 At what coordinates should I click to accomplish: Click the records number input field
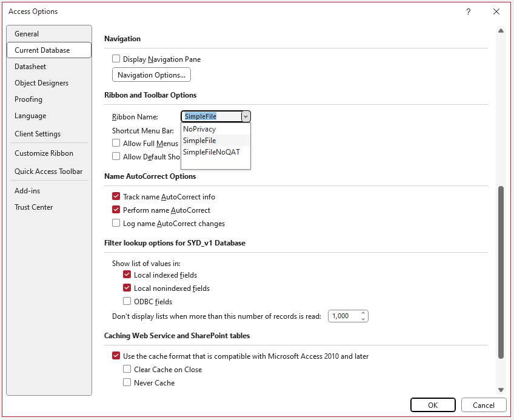[x=344, y=316]
